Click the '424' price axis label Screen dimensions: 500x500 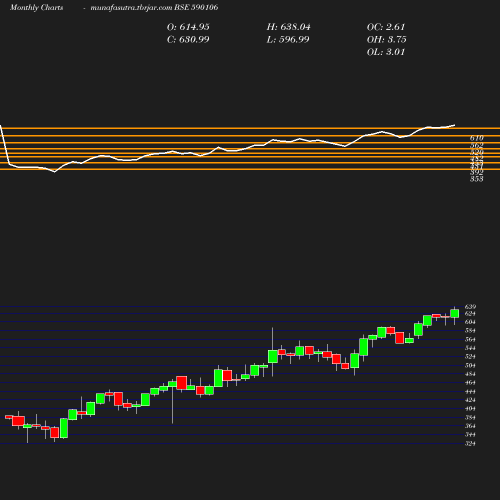point(470,400)
